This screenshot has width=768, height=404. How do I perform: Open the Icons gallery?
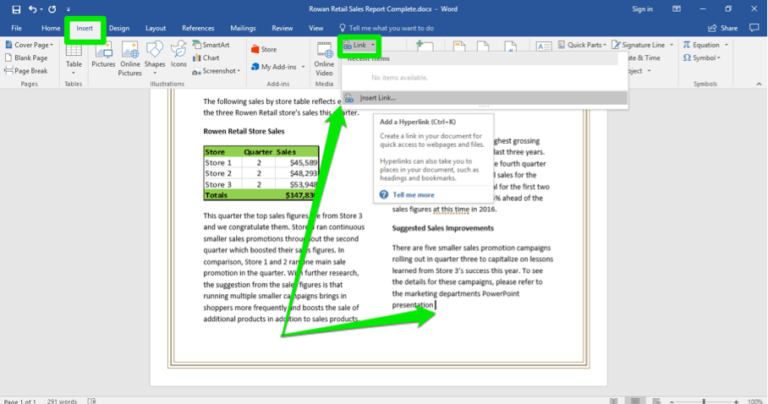coord(178,54)
